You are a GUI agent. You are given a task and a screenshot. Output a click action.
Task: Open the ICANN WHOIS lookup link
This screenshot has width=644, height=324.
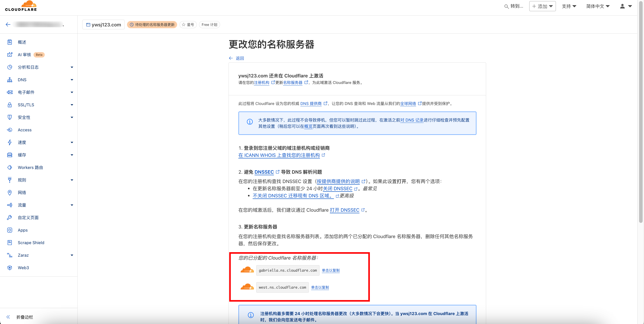coord(279,155)
